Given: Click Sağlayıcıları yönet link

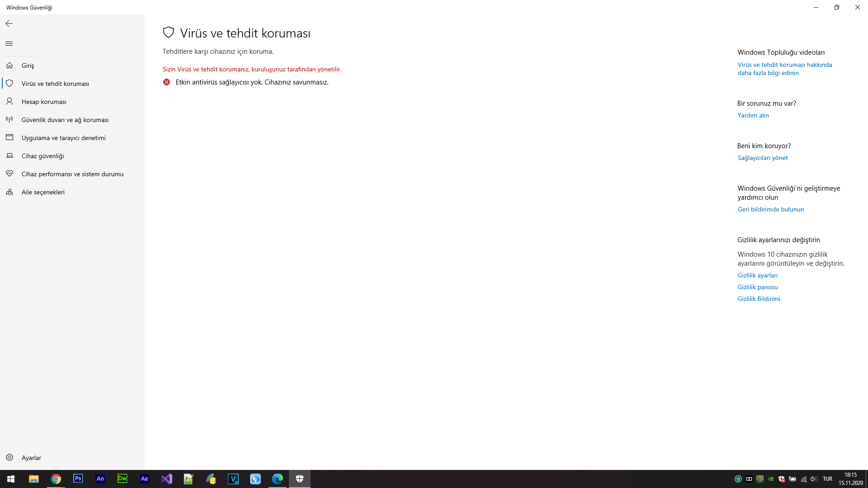Looking at the screenshot, I should (763, 158).
